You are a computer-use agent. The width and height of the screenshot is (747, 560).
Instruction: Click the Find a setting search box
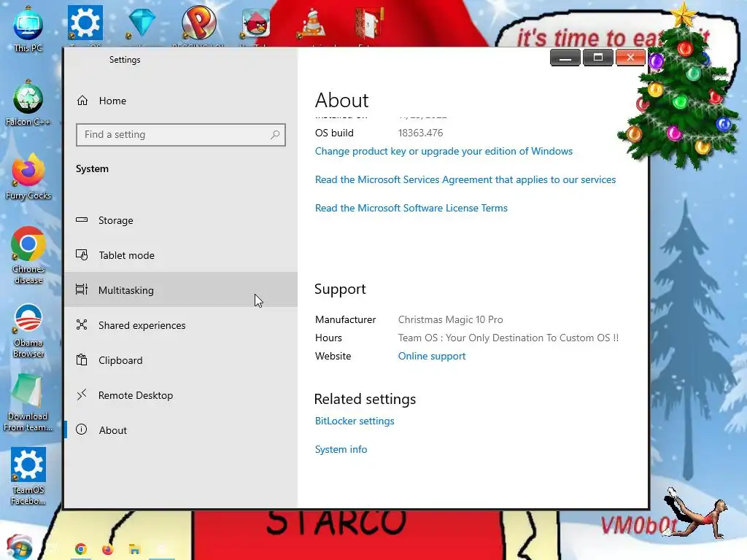click(181, 135)
